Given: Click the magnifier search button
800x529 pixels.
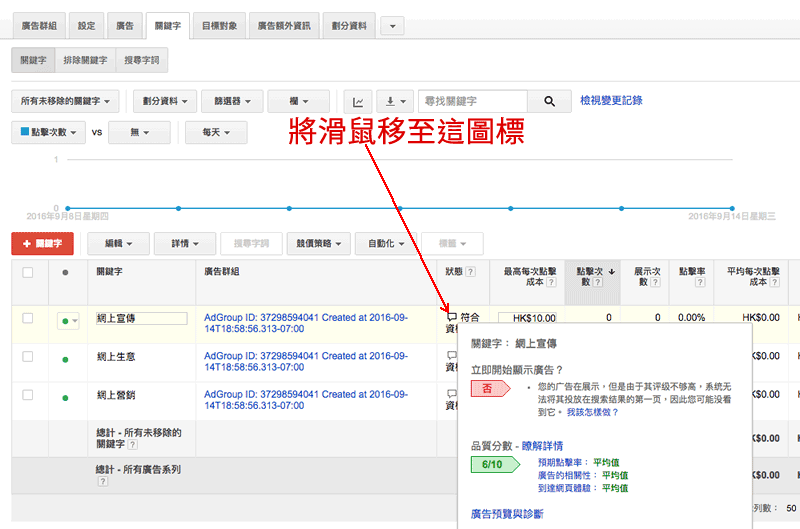Looking at the screenshot, I should pyautogui.click(x=549, y=102).
